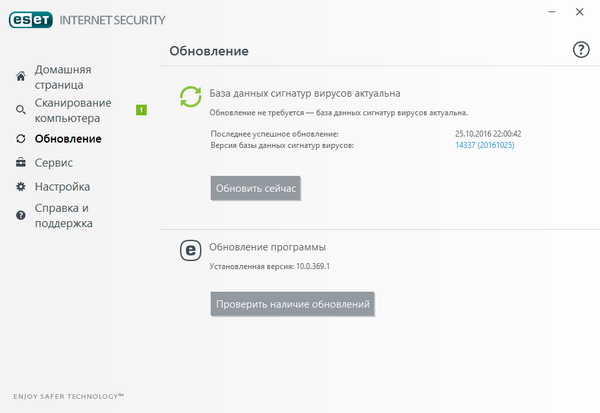This screenshot has height=413, width=600.
Task: Switch to the Настройка section
Action: [x=62, y=187]
